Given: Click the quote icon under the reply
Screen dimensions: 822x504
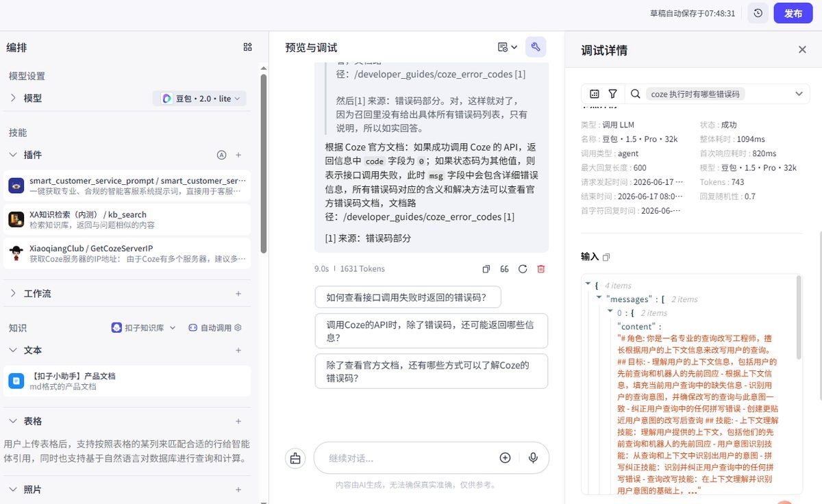Looking at the screenshot, I should tap(504, 269).
